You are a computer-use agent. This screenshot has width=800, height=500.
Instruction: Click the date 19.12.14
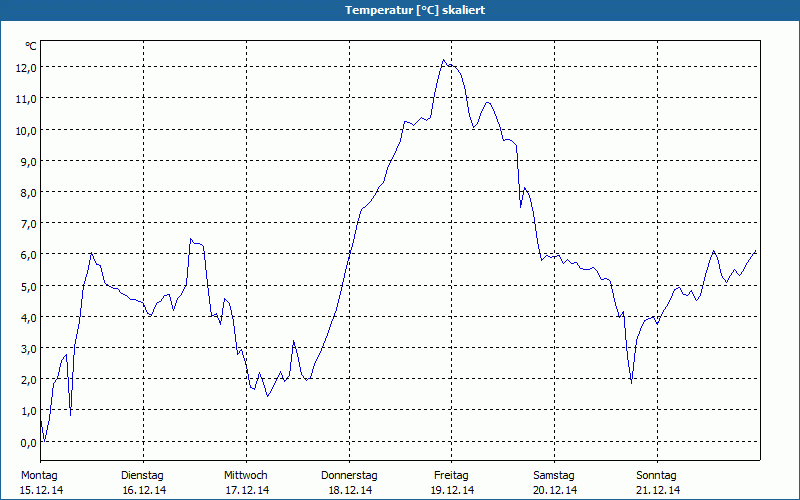click(453, 490)
